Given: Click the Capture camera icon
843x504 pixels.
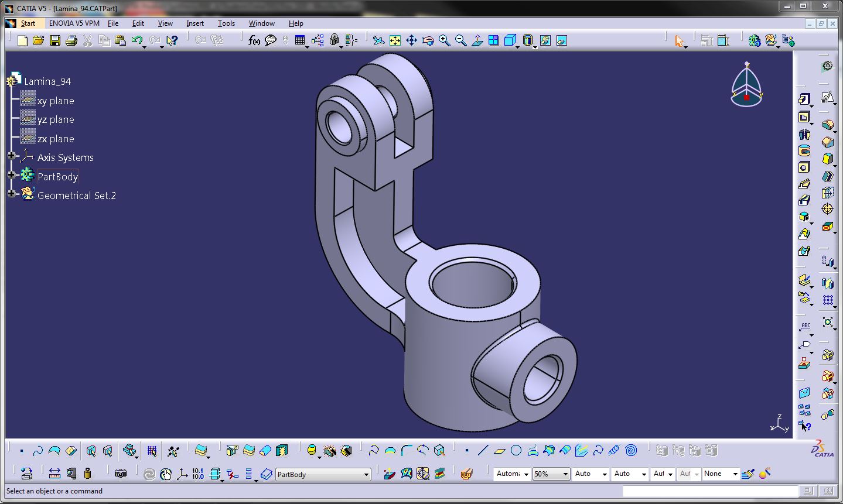Looking at the screenshot, I should (121, 473).
